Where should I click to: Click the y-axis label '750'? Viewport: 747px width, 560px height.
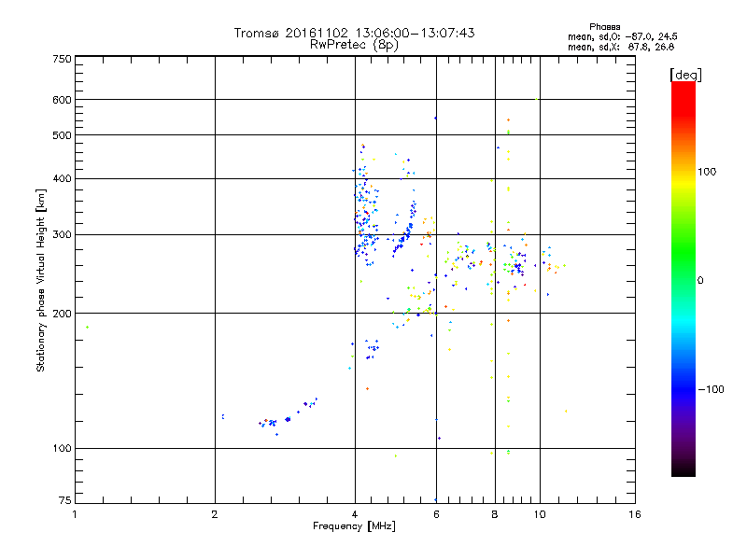point(62,59)
